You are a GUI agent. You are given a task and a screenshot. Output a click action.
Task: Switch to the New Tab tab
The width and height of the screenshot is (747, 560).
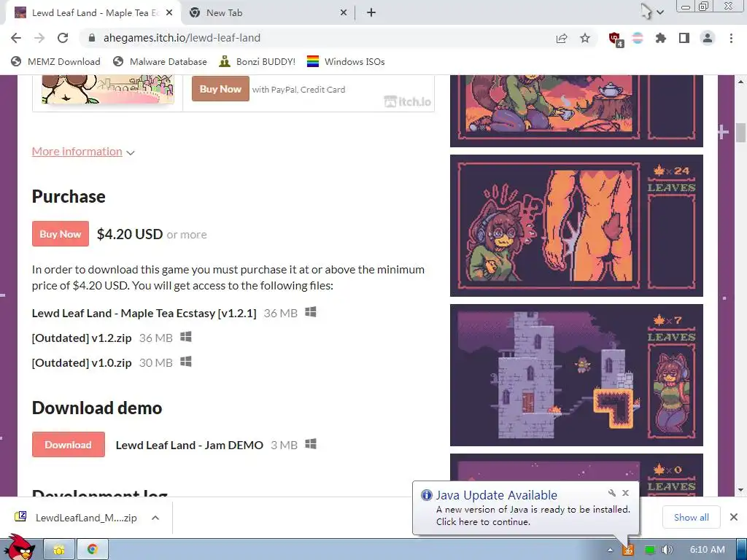pyautogui.click(x=268, y=13)
